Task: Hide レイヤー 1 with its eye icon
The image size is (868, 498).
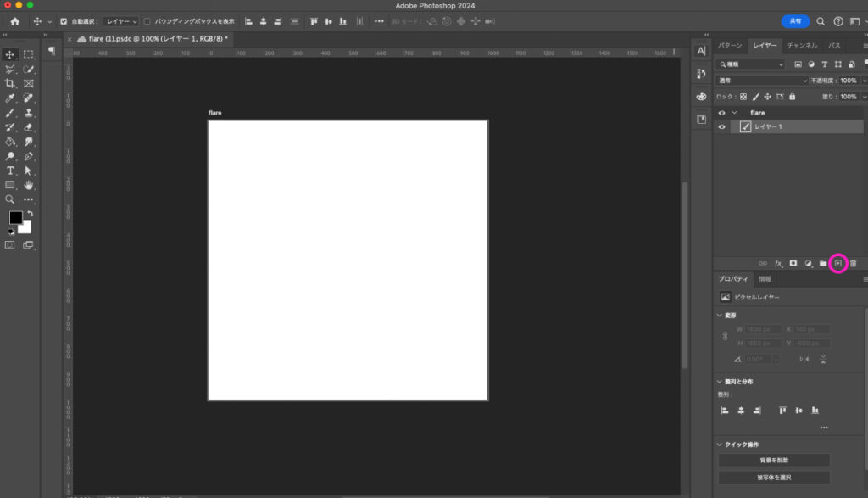Action: coord(722,127)
